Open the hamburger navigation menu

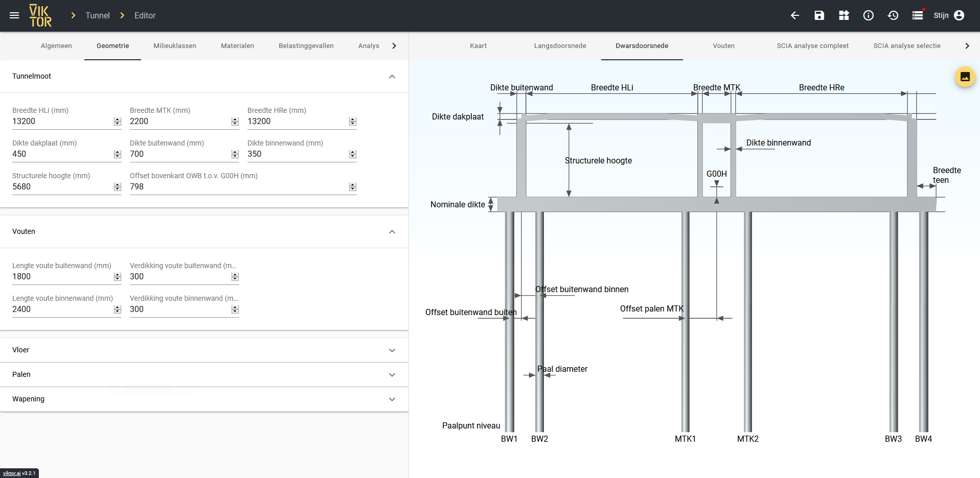(x=14, y=15)
